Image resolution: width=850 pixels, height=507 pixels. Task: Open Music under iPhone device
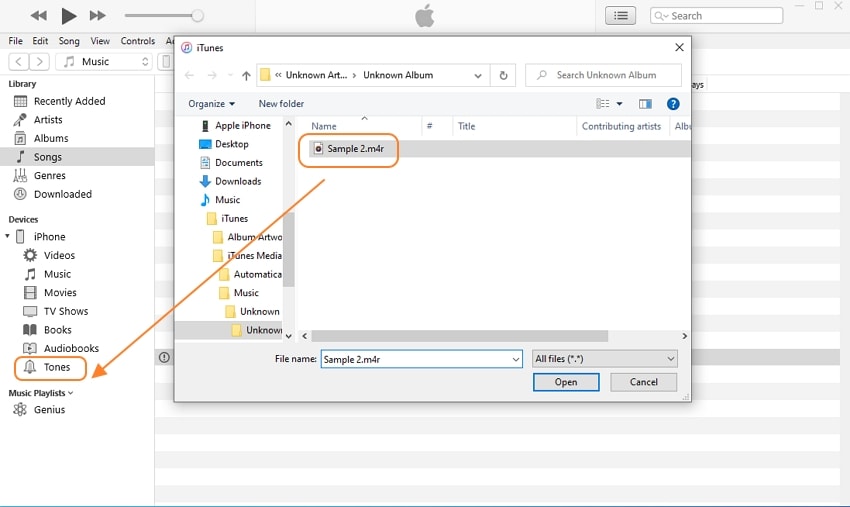click(57, 274)
